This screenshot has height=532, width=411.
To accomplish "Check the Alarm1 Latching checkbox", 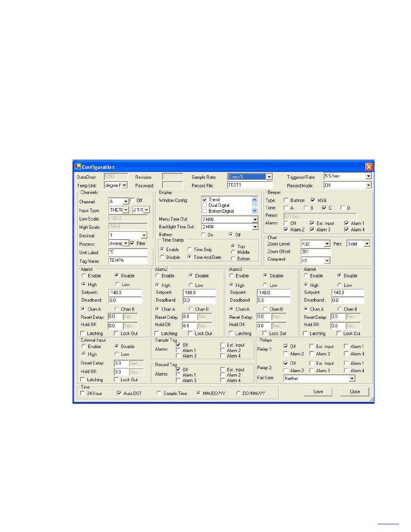I will pyautogui.click(x=83, y=333).
